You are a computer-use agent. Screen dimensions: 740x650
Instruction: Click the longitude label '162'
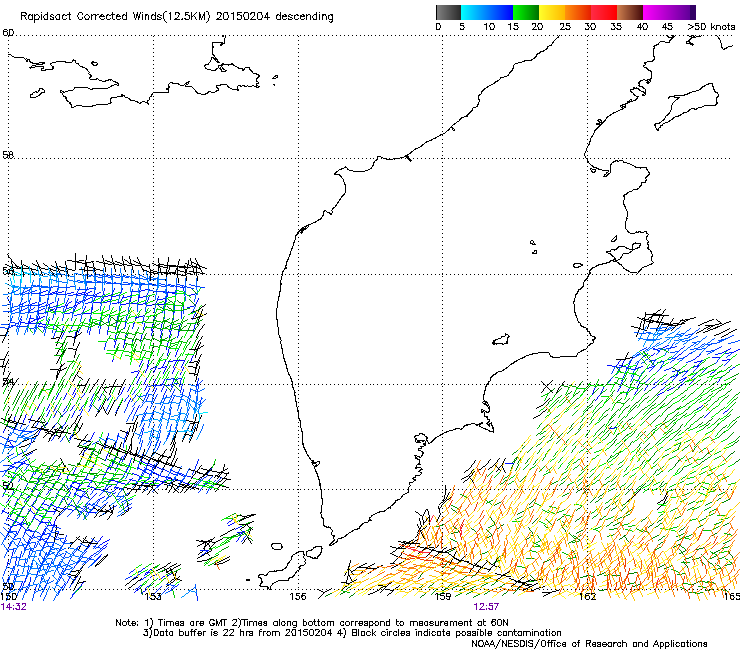(x=588, y=597)
